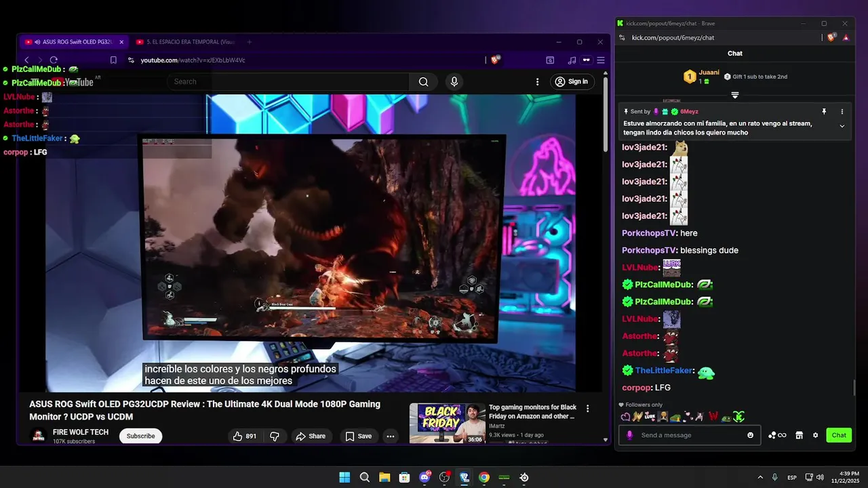Click the Windows Start button
868x488 pixels.
click(344, 477)
